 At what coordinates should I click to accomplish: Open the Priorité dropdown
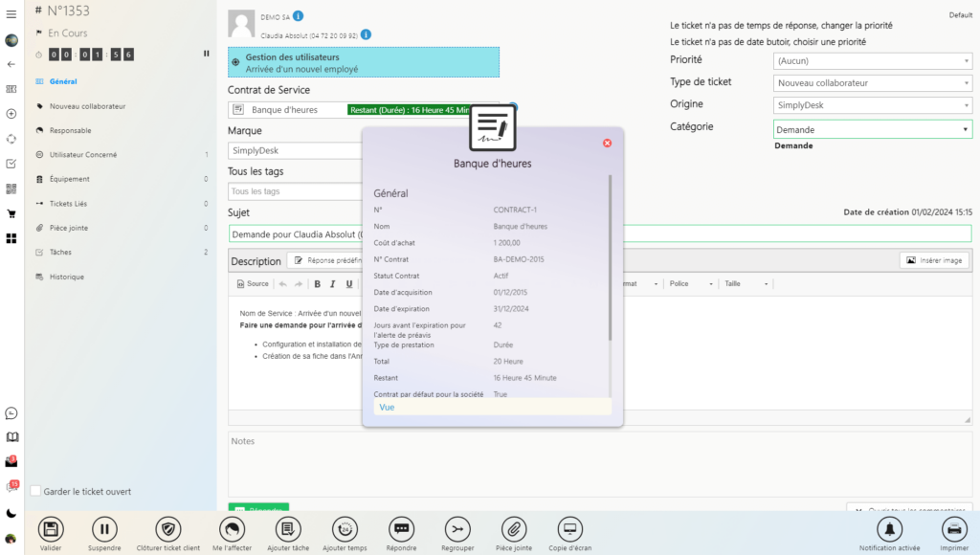(x=872, y=60)
